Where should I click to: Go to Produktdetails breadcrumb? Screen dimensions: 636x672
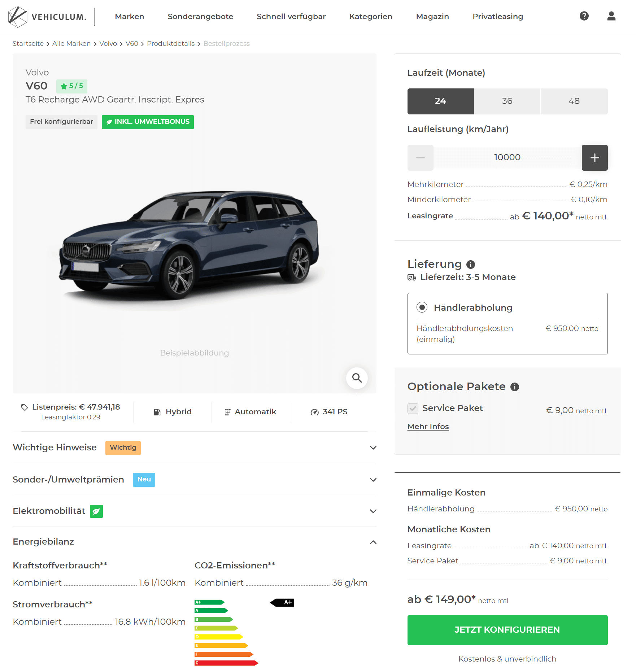point(171,44)
